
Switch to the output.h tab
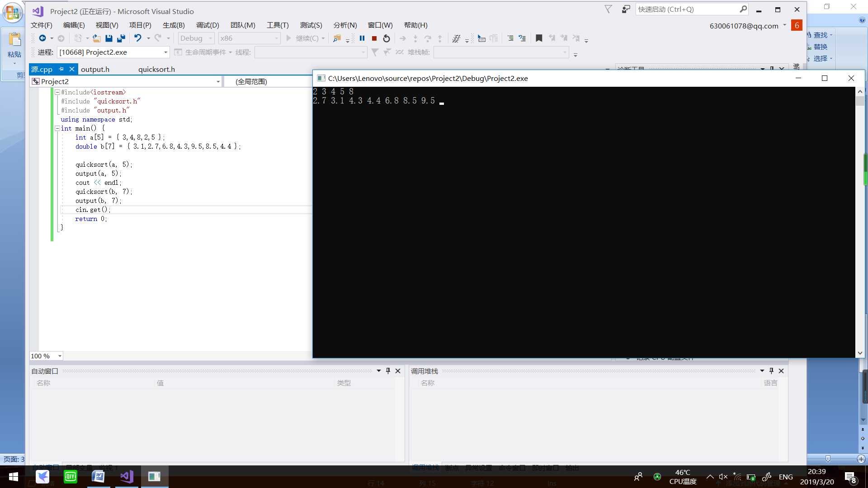pos(95,69)
